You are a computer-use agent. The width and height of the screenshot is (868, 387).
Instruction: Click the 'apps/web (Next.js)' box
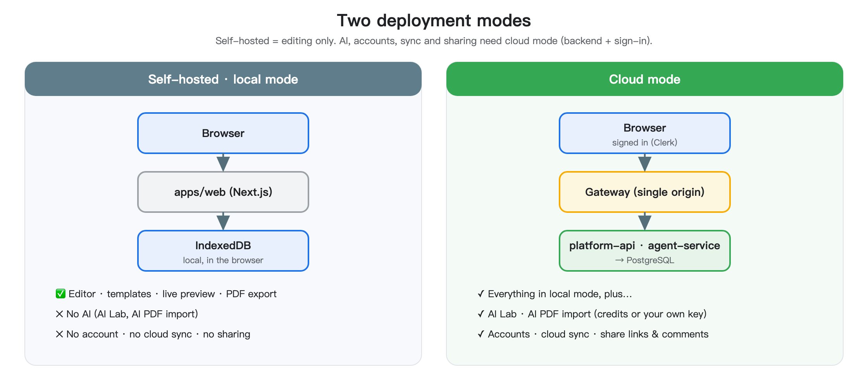pyautogui.click(x=223, y=192)
